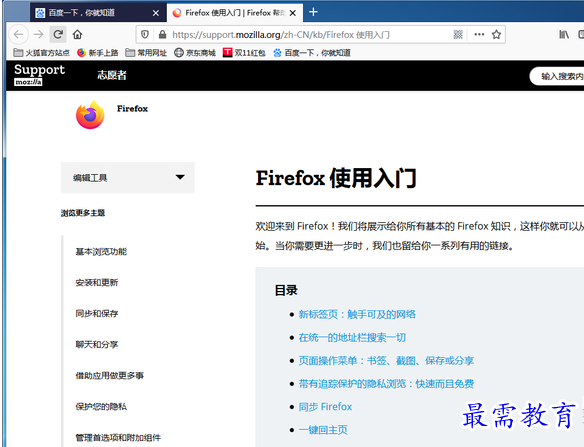The height and width of the screenshot is (447, 584).
Task: Open the 常用网址 bookmark folder
Action: 146,53
